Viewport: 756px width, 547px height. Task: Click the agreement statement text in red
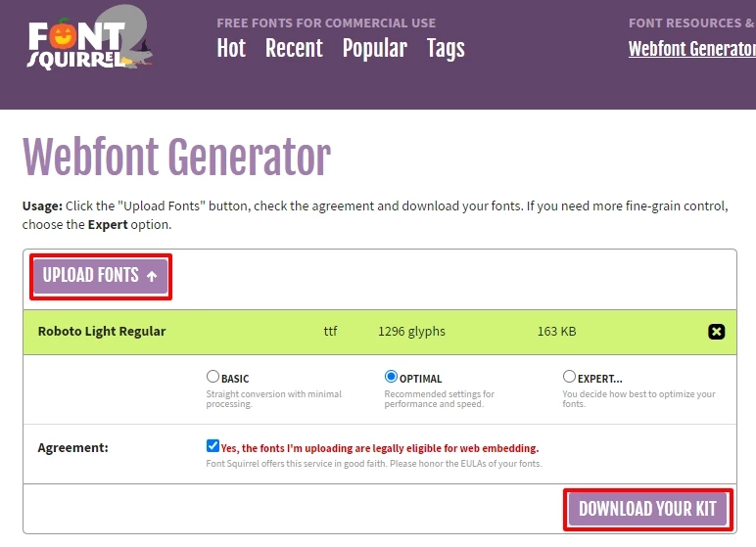pyautogui.click(x=379, y=448)
